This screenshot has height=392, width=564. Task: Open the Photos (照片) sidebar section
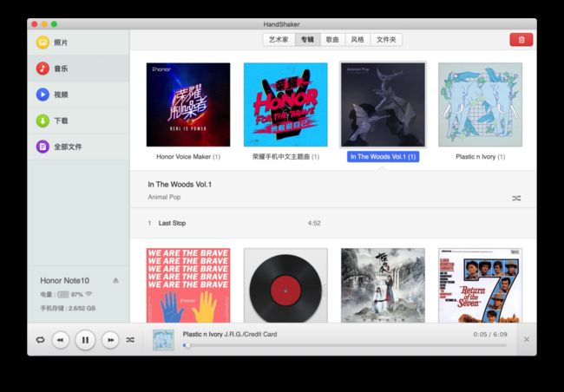(x=78, y=42)
